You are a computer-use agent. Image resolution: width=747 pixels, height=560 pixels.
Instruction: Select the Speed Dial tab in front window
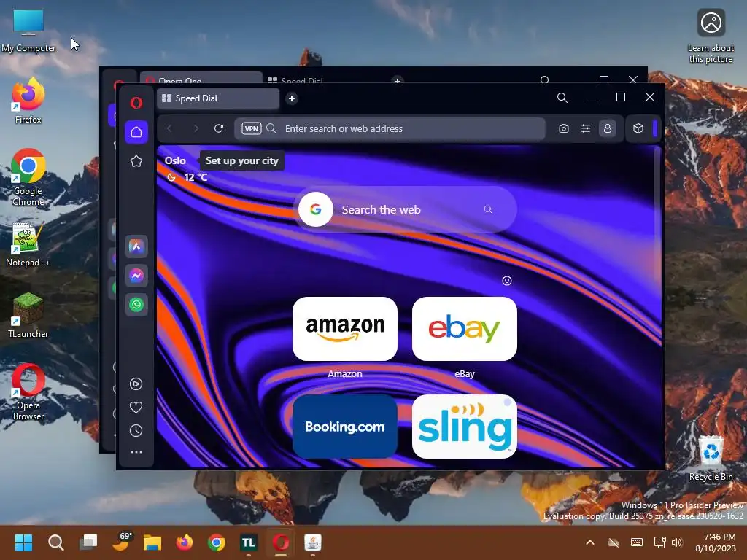coord(217,98)
